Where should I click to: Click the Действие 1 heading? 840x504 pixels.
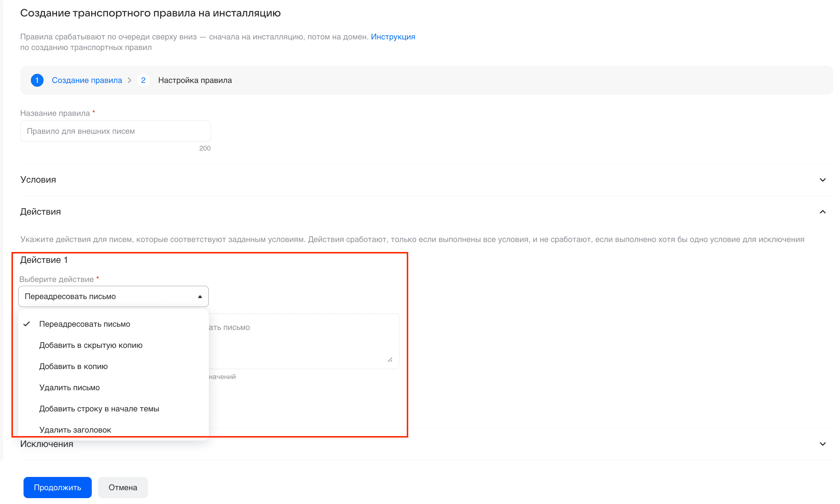[44, 260]
